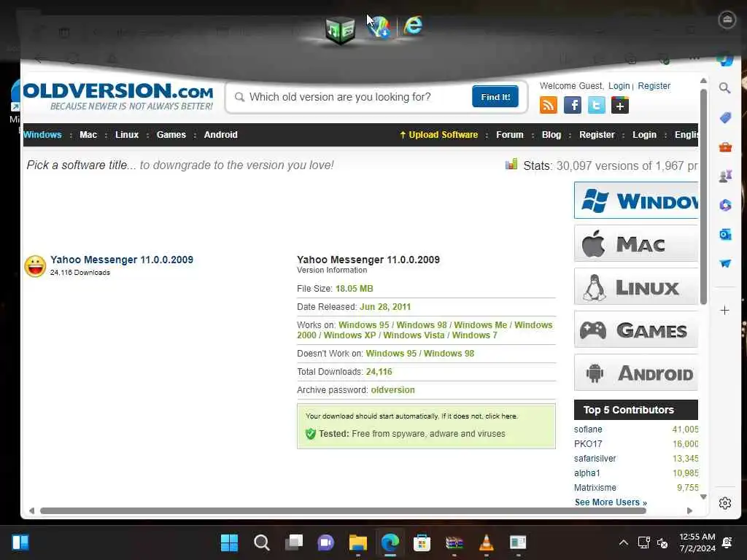Click the Linux category banner
Image resolution: width=747 pixels, height=560 pixels.
[636, 287]
